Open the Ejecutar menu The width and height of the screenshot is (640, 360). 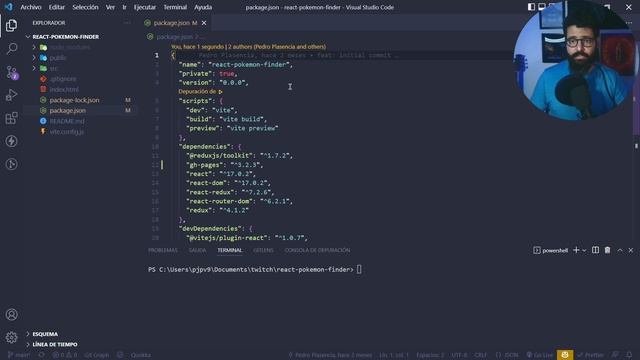tap(145, 7)
